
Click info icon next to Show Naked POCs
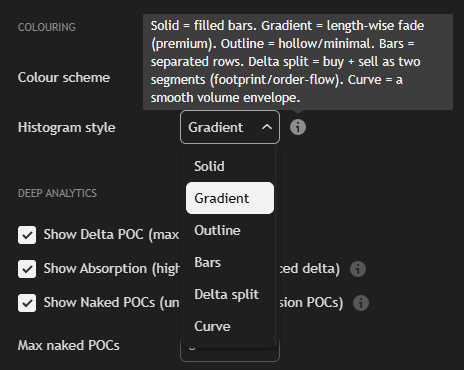click(x=361, y=303)
